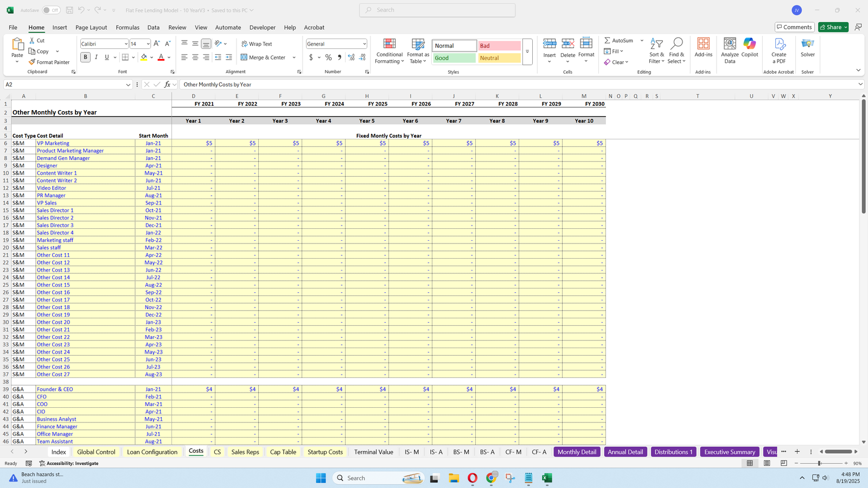Open the font name dropdown
Screen dimensions: 868x488
[x=126, y=44]
